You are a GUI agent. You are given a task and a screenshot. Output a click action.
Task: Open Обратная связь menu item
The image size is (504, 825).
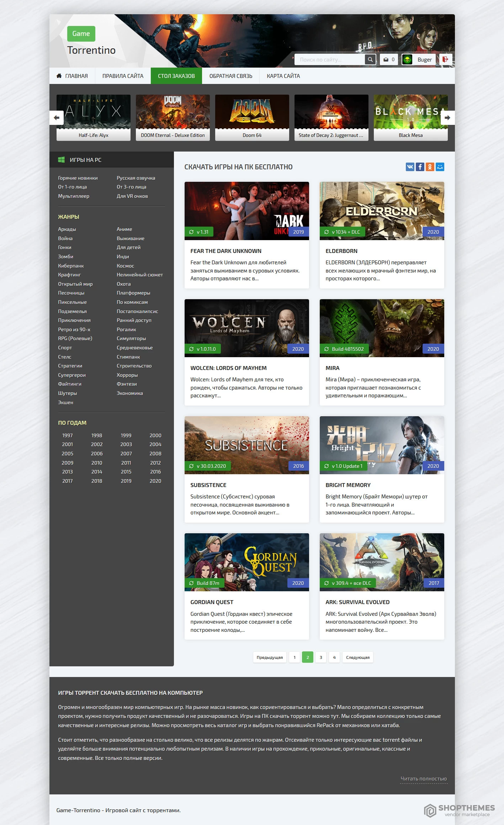point(231,76)
